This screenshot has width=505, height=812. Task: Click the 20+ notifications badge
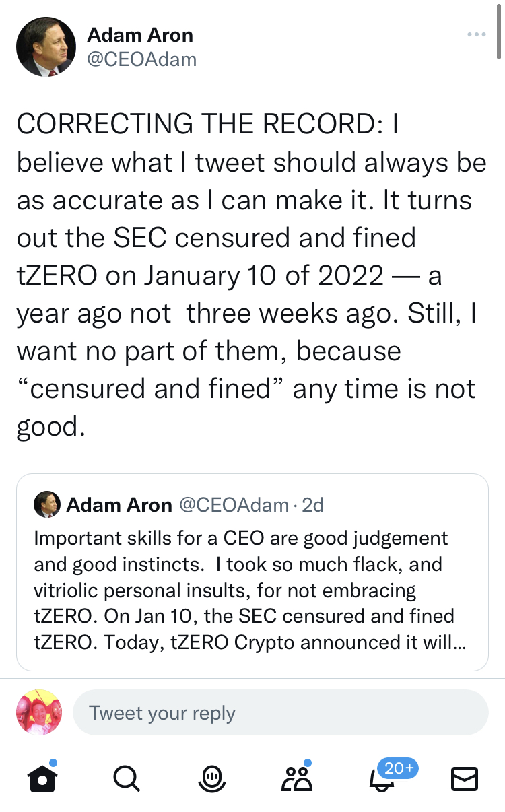[x=398, y=768]
